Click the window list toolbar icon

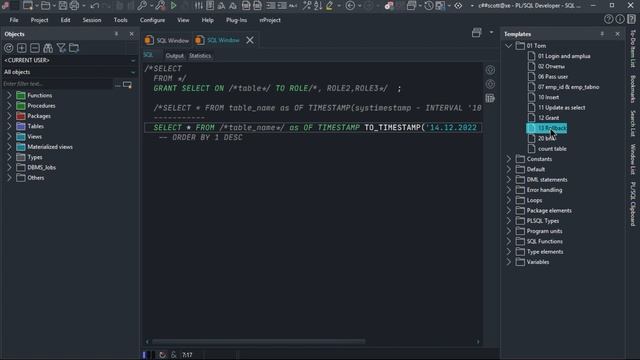point(411,5)
